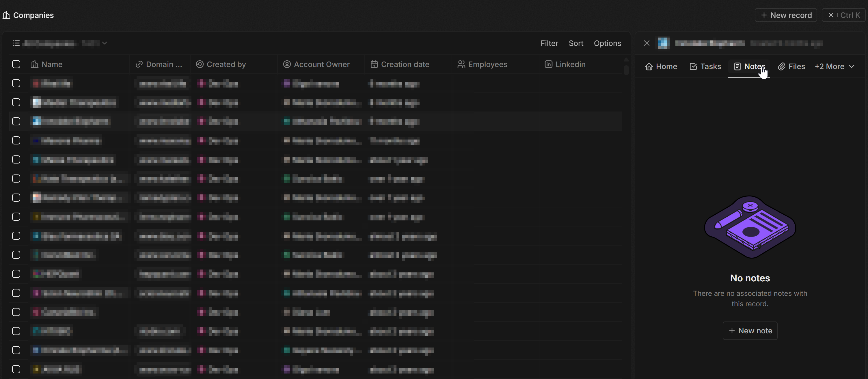
Task: Switch to the Tasks tab
Action: click(705, 66)
